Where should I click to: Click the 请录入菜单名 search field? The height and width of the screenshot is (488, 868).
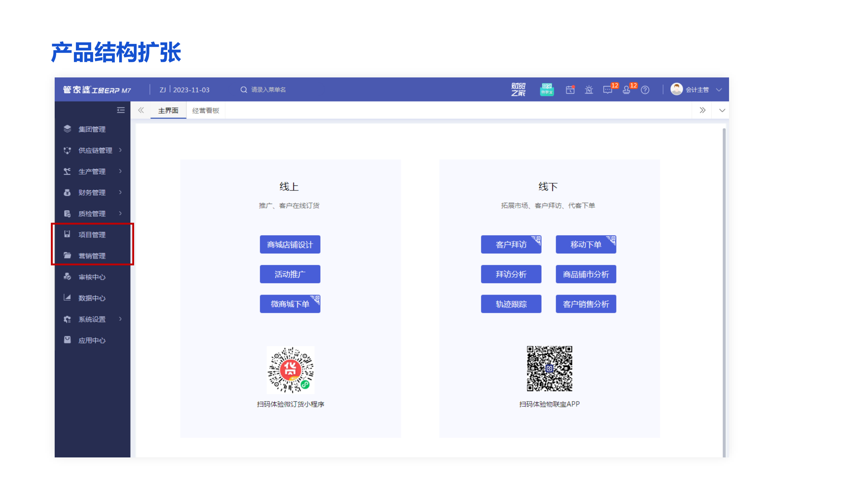(x=268, y=89)
